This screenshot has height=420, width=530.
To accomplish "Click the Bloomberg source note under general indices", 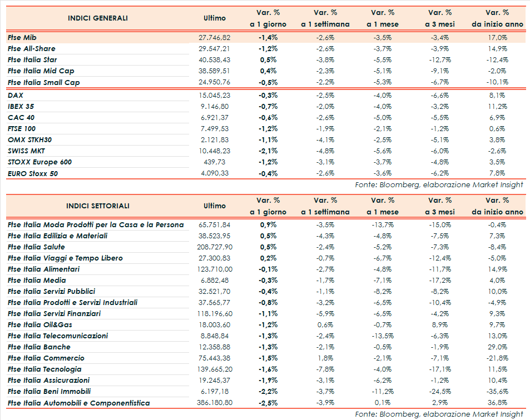I will click(439, 184).
